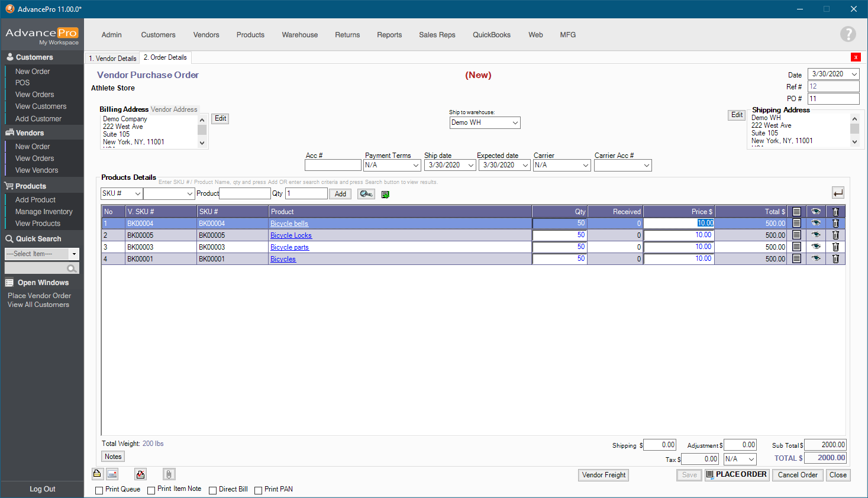Expand the Payment Terms dropdown

pos(416,166)
